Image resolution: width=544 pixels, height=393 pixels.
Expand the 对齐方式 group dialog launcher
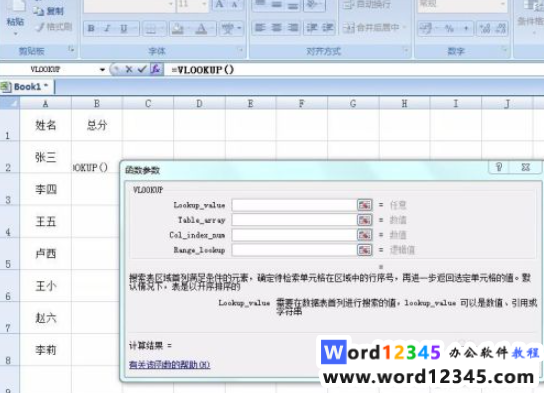pos(406,50)
